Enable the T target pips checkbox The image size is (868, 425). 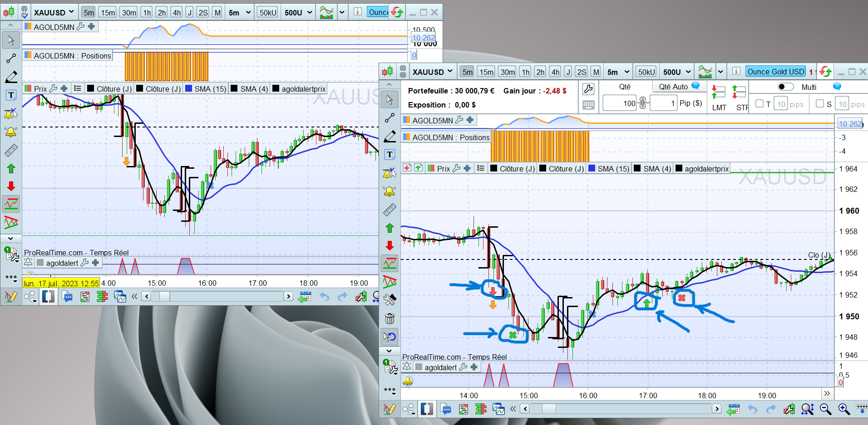pos(759,103)
